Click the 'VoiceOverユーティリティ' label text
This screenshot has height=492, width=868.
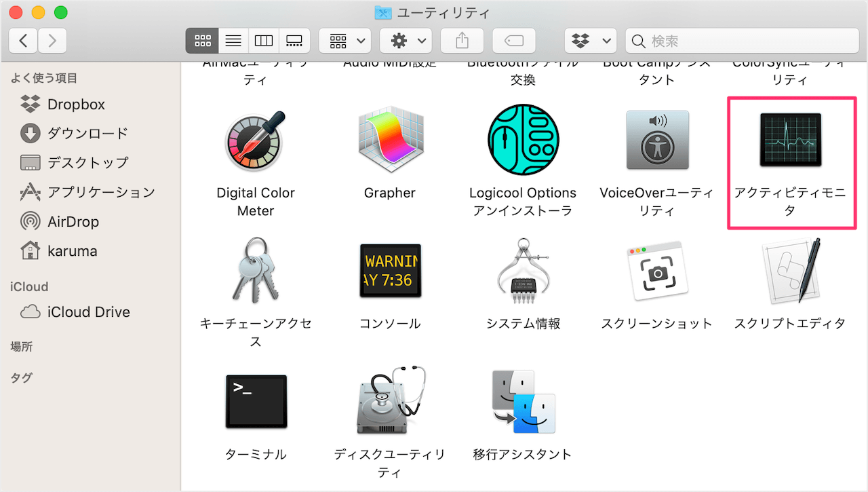(657, 202)
